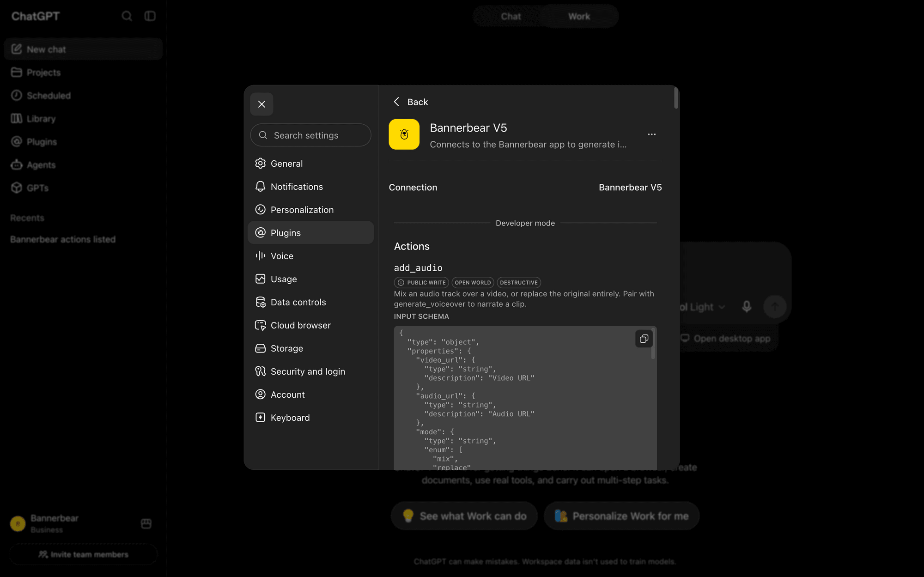Open Data controls via the database icon
Viewport: 924px width, 577px height.
pos(261,302)
